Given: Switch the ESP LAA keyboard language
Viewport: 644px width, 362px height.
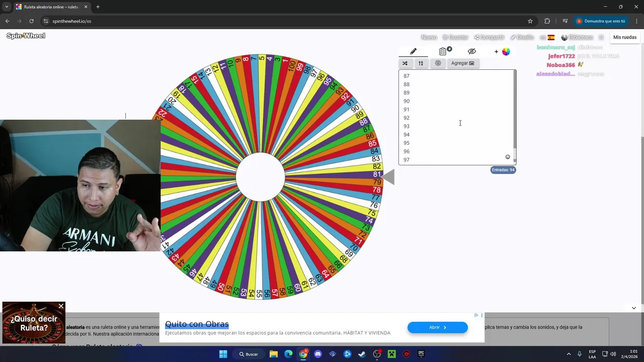Looking at the screenshot, I should click(x=592, y=354).
